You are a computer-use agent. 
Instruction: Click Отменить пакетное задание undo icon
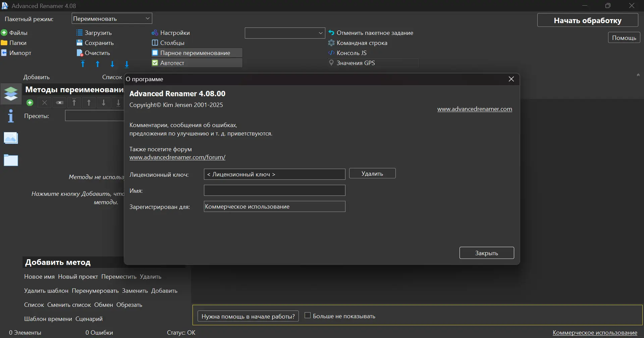tap(331, 33)
